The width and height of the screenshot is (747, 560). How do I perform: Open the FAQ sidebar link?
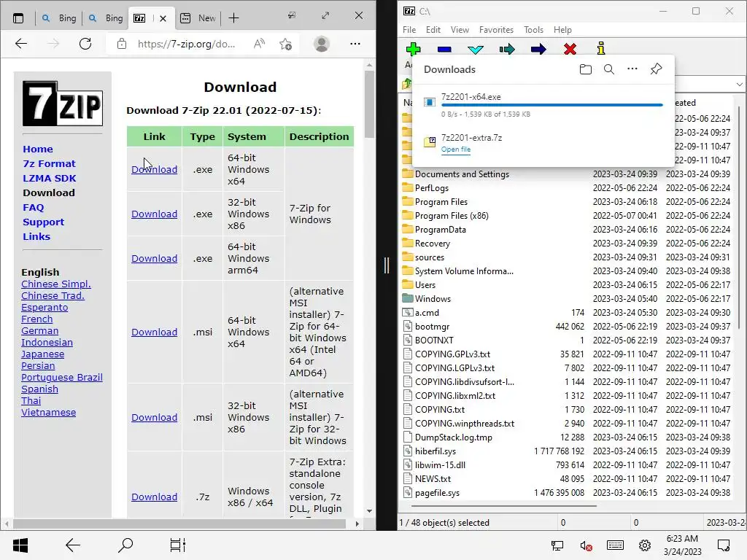click(x=34, y=208)
